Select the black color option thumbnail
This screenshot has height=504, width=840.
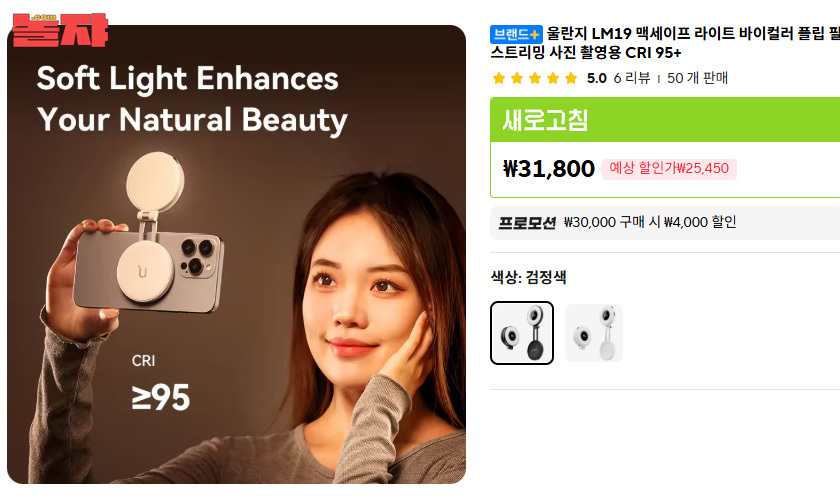click(522, 333)
